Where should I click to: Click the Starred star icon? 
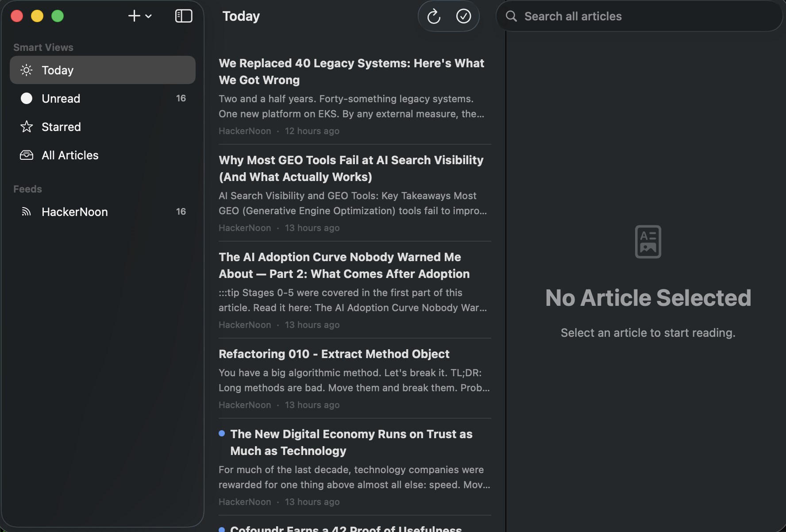pyautogui.click(x=27, y=127)
